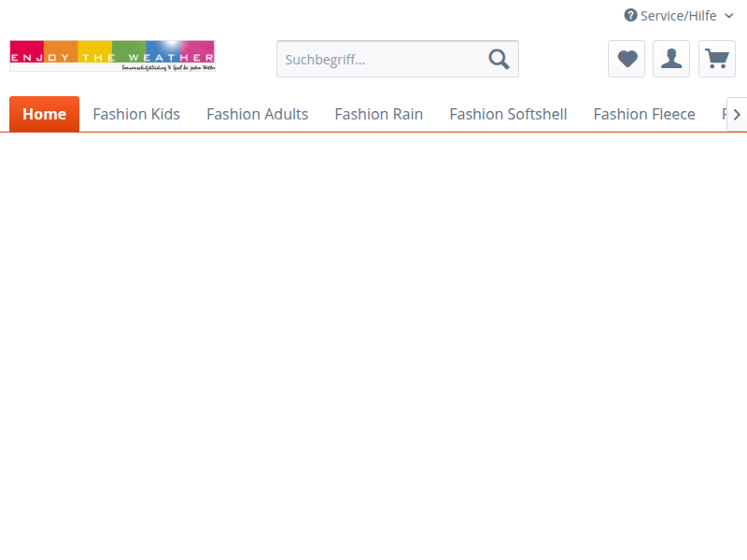The image size is (747, 560).
Task: Open the shopping cart icon
Action: (x=716, y=59)
